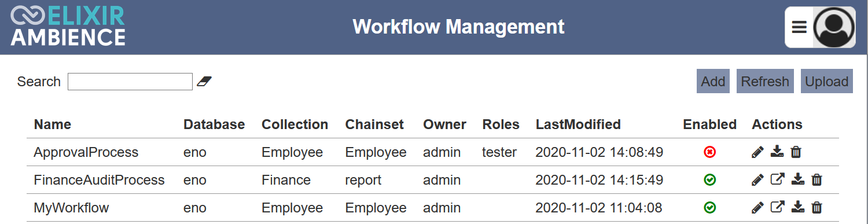Disable FinanceAuditProcess via green enabled icon
This screenshot has height=224, width=868.
tap(710, 180)
